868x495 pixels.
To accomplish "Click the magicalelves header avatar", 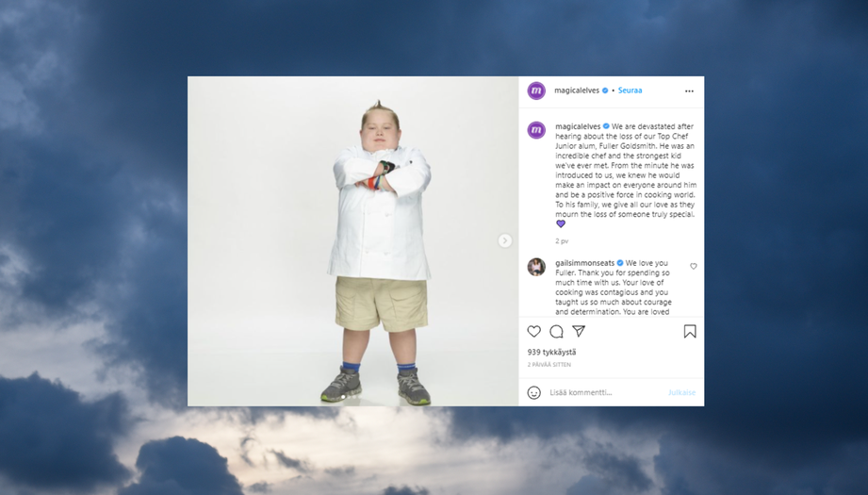I will (536, 91).
